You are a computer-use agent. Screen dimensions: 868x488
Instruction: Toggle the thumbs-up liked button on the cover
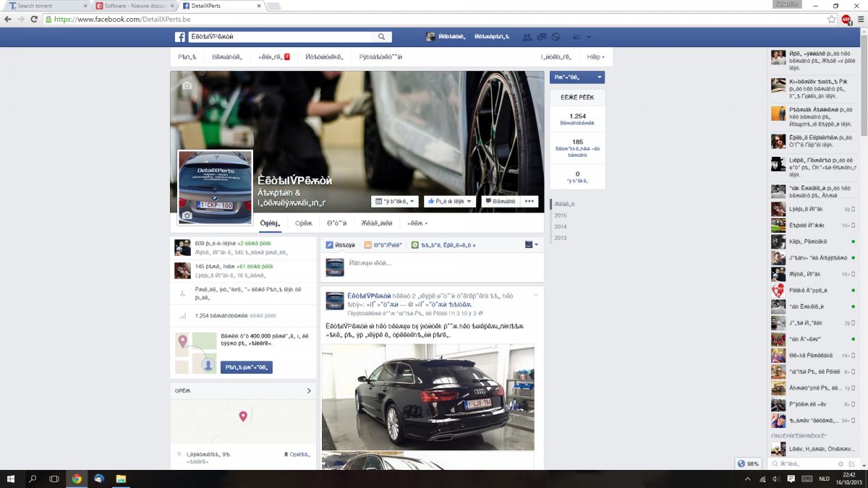[450, 201]
